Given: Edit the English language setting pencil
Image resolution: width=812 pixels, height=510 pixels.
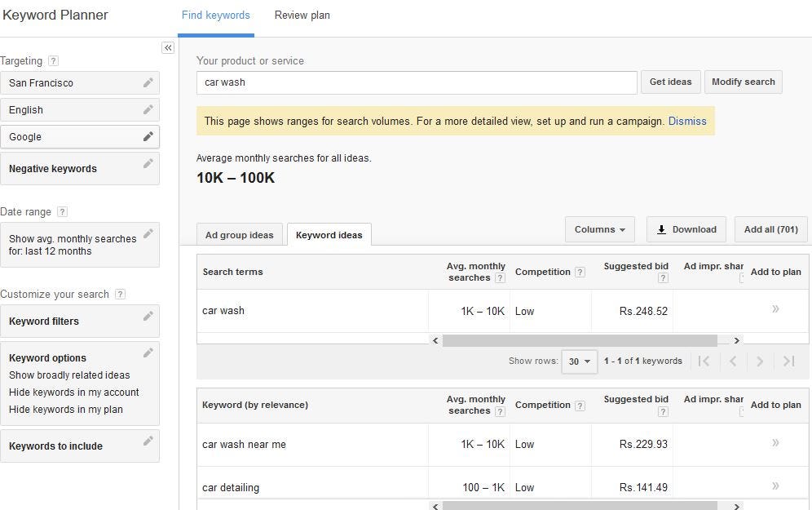Looking at the screenshot, I should pyautogui.click(x=148, y=109).
